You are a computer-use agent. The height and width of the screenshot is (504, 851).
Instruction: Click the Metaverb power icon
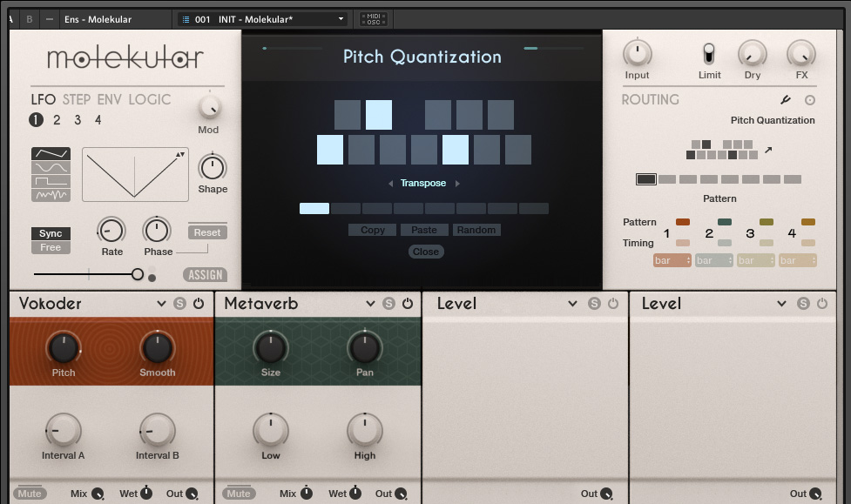point(408,304)
